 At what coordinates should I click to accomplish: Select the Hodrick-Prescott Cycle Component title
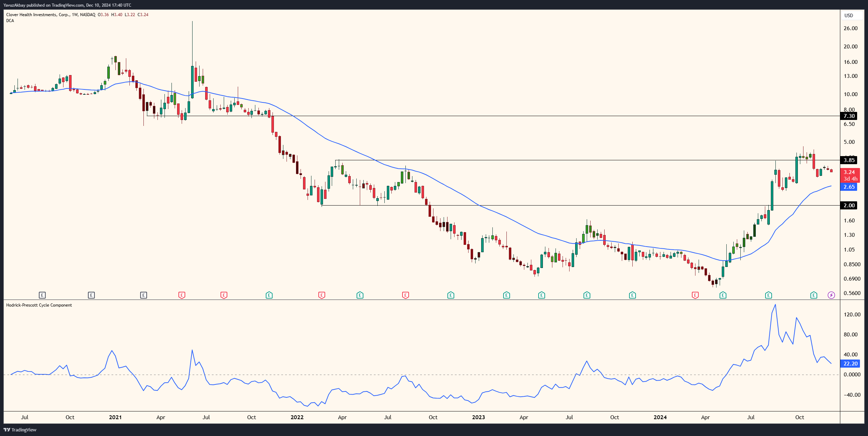(39, 305)
